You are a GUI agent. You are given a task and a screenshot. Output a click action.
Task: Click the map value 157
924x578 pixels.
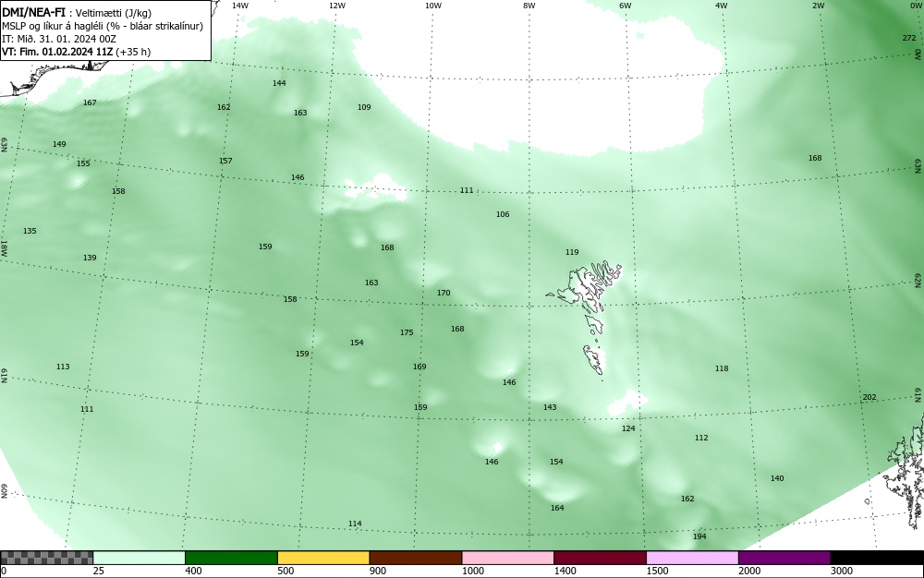(225, 161)
